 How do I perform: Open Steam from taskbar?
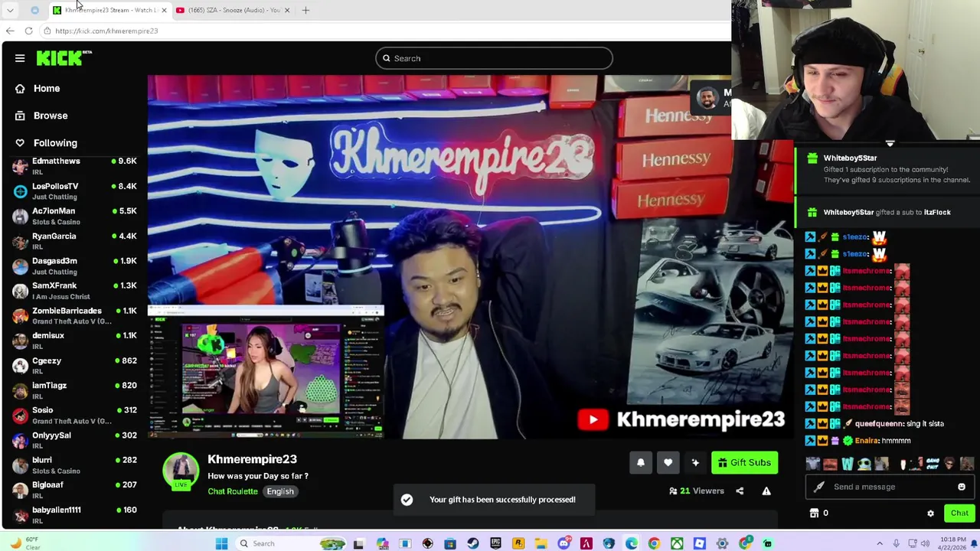pos(473,543)
